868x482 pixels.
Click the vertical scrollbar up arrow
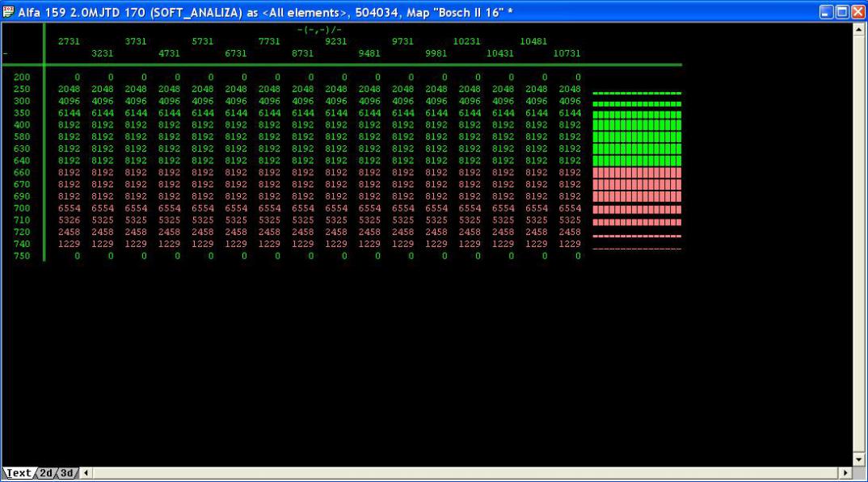[x=858, y=29]
